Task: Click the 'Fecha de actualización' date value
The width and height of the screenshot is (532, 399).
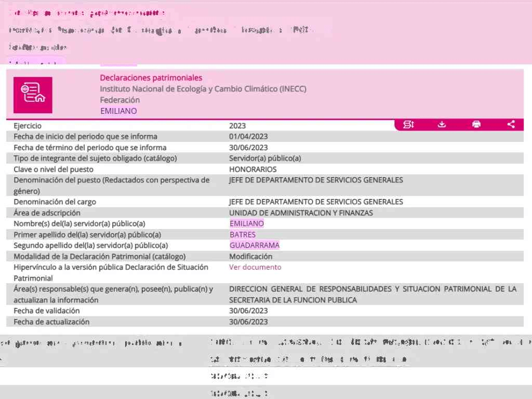Action: pos(248,322)
